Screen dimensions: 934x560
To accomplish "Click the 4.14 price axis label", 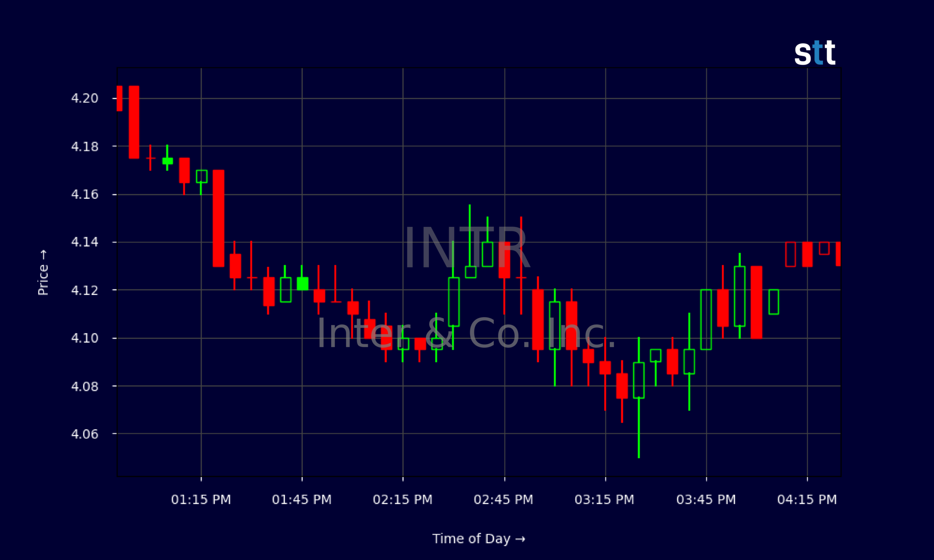I will point(85,242).
